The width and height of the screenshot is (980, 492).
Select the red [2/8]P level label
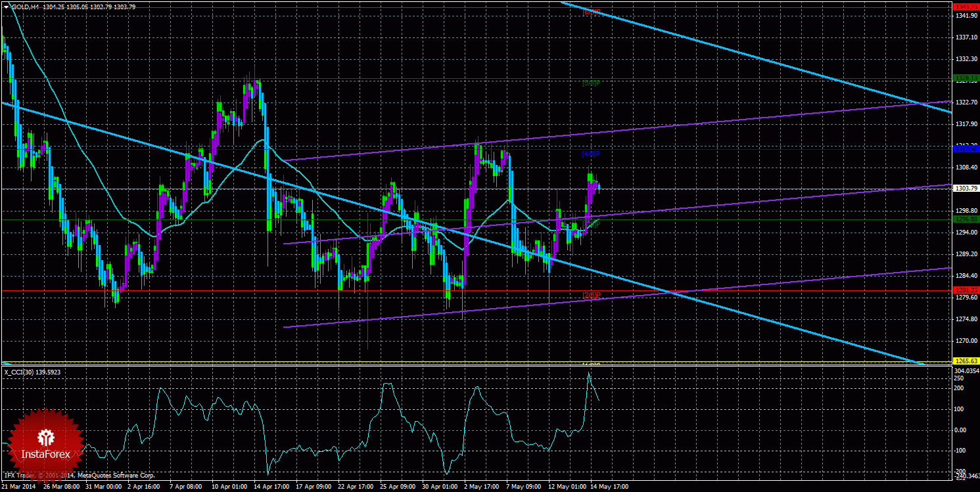(591, 296)
